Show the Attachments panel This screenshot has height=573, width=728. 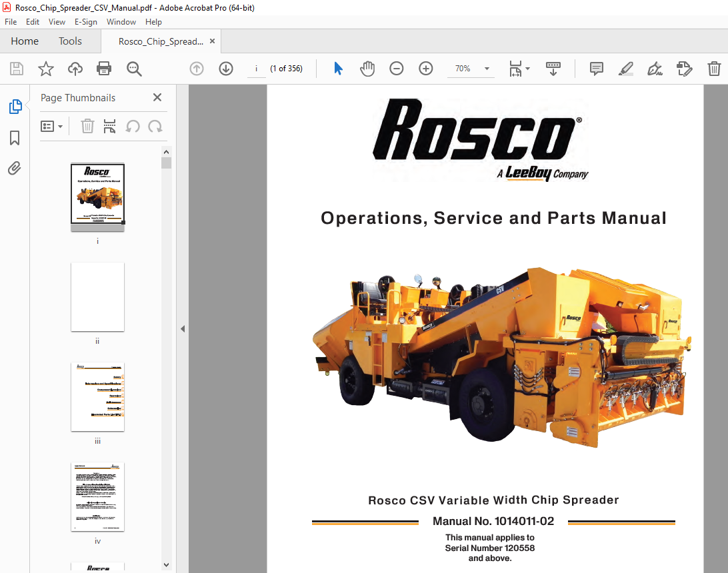(15, 168)
